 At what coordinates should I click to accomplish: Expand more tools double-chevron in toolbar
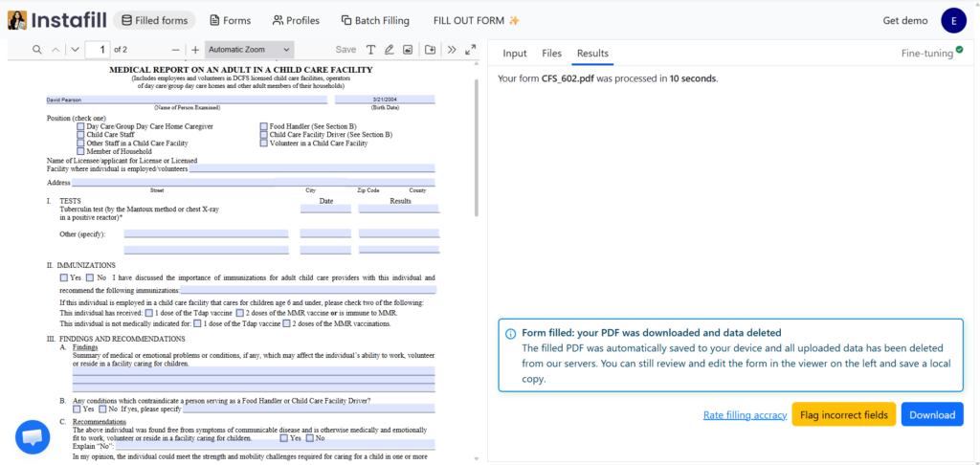[452, 50]
